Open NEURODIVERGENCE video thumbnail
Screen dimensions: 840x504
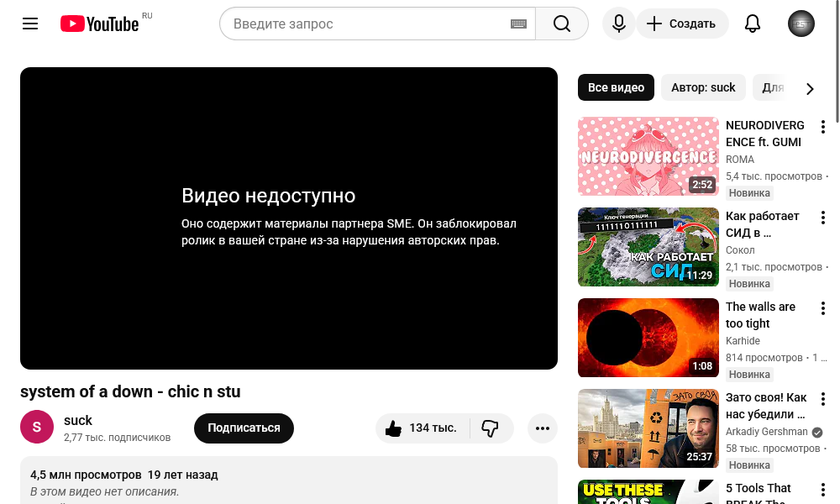648,156
